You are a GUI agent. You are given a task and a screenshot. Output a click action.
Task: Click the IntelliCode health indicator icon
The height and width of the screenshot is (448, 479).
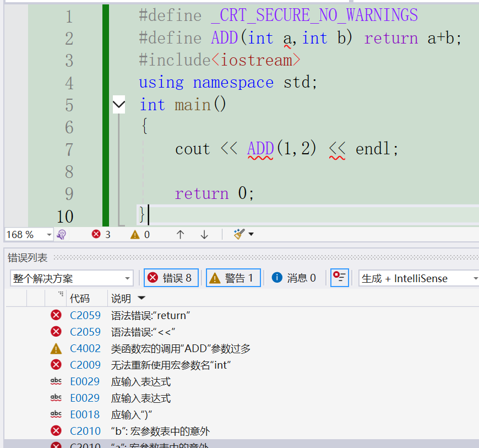point(62,235)
